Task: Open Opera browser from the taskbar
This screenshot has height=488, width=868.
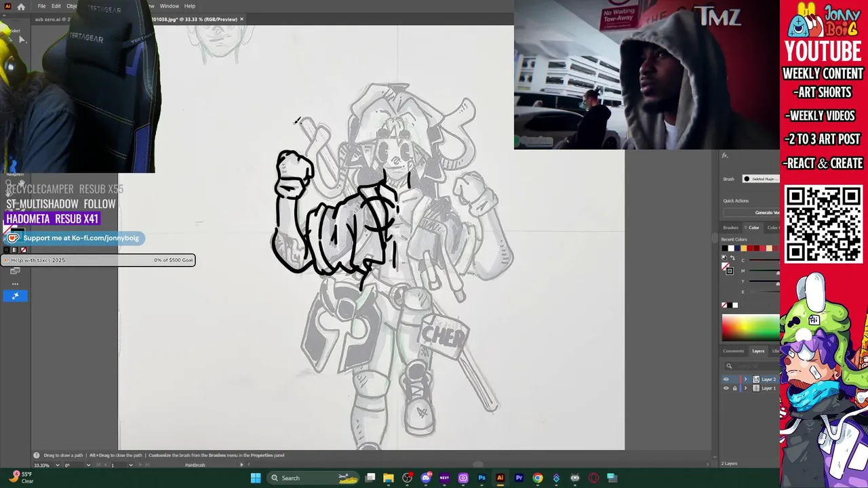Action: [x=593, y=478]
